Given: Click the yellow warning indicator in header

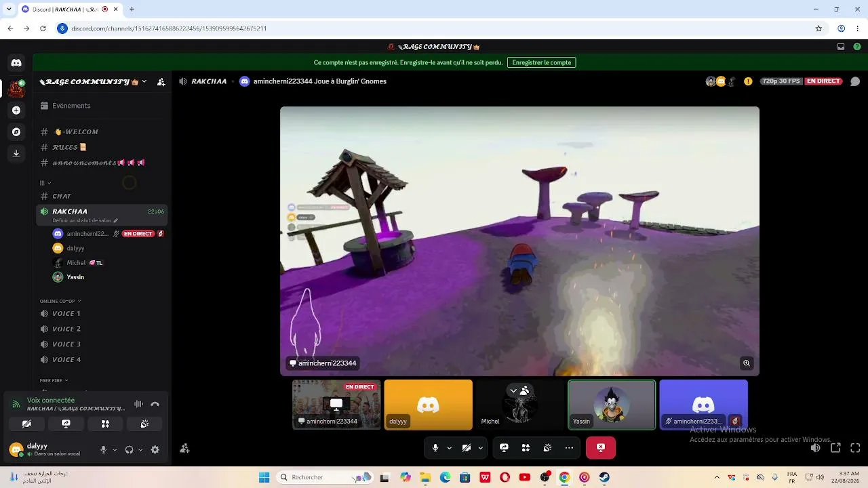Looking at the screenshot, I should (x=748, y=81).
